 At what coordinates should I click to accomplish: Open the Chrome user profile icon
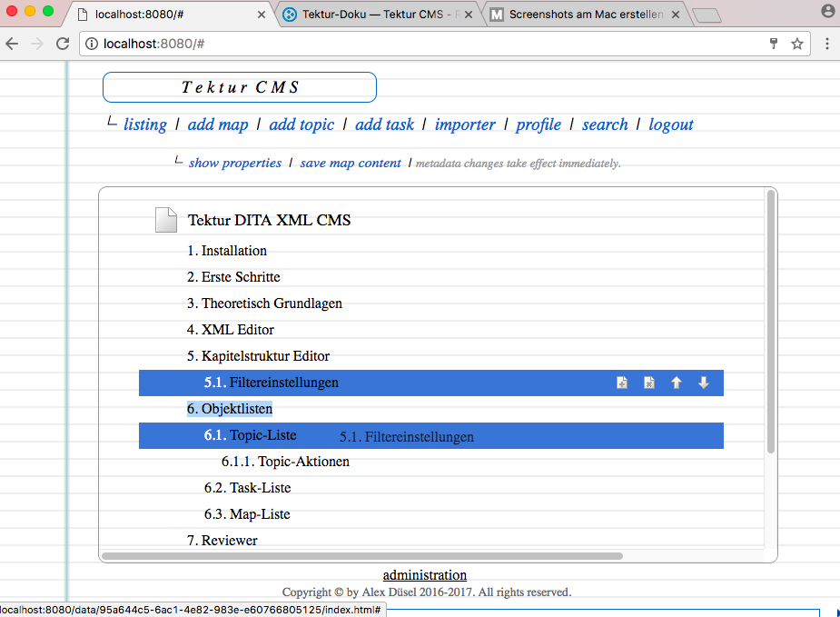827,12
